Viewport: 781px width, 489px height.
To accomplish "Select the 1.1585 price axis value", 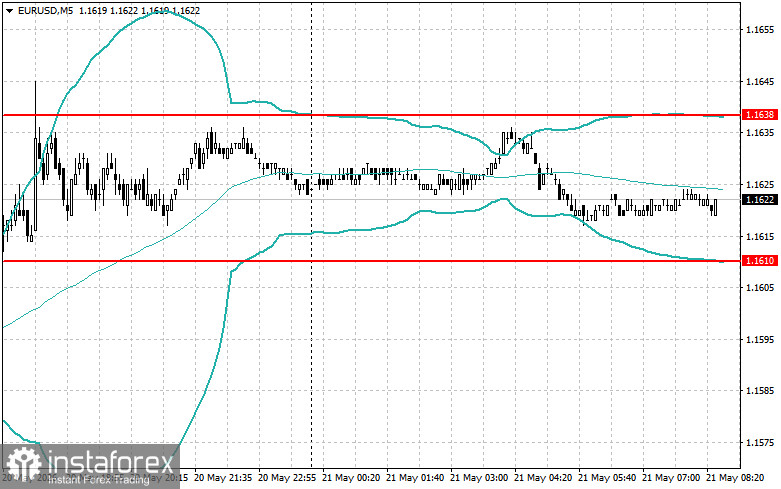I will tap(760, 391).
